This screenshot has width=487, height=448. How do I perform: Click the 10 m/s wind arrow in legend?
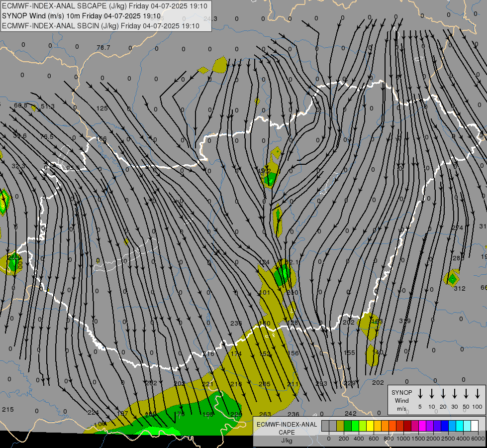[x=431, y=394]
